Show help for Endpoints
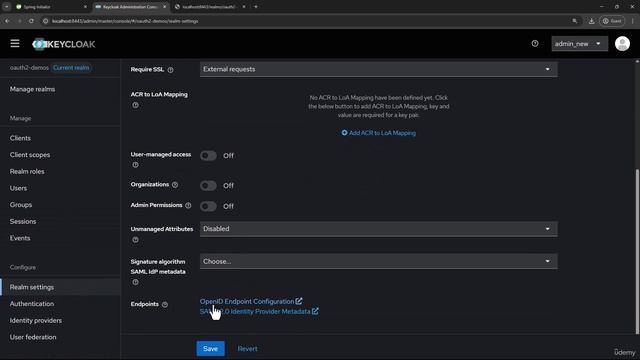 [x=165, y=304]
